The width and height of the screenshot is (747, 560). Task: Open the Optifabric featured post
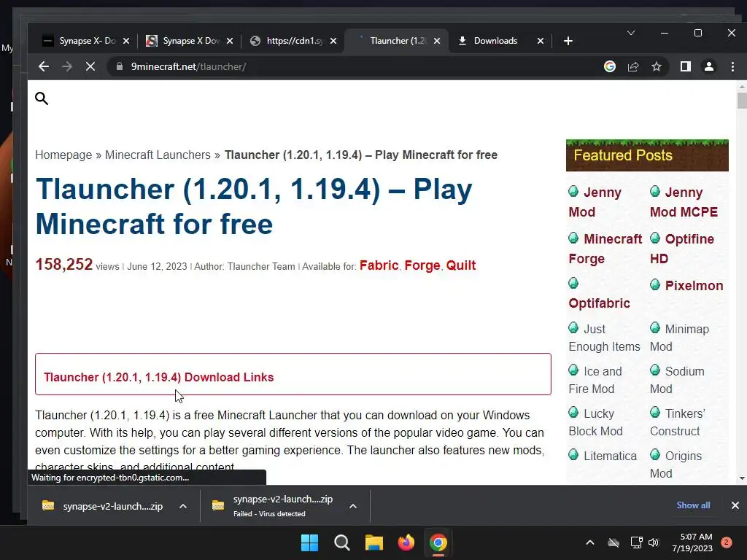pyautogui.click(x=600, y=303)
